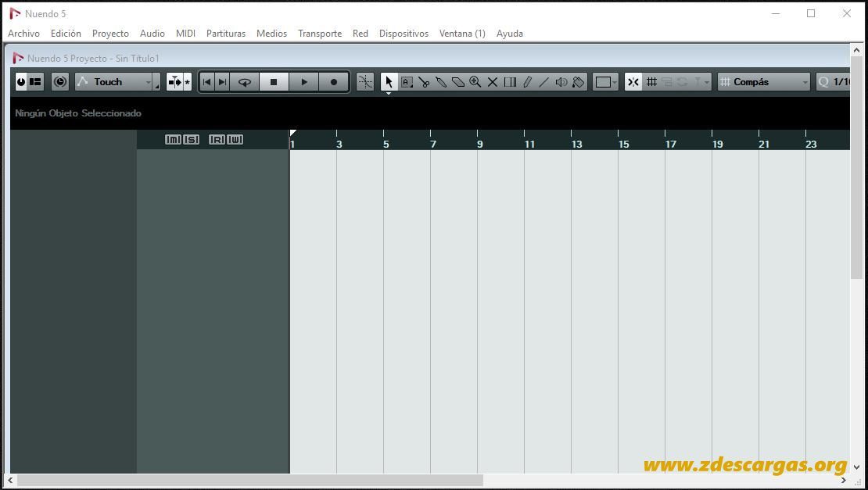The height and width of the screenshot is (490, 868).
Task: Select the Glue tube tool
Action: pyautogui.click(x=441, y=82)
